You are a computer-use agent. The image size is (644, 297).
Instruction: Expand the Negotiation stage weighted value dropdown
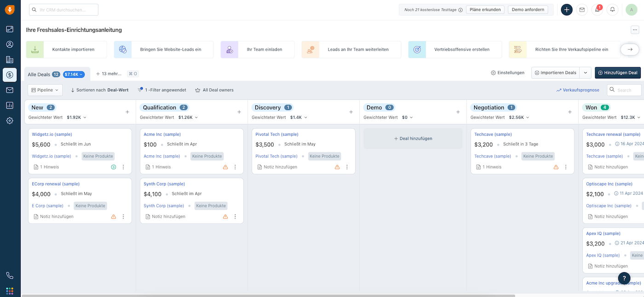pyautogui.click(x=528, y=117)
